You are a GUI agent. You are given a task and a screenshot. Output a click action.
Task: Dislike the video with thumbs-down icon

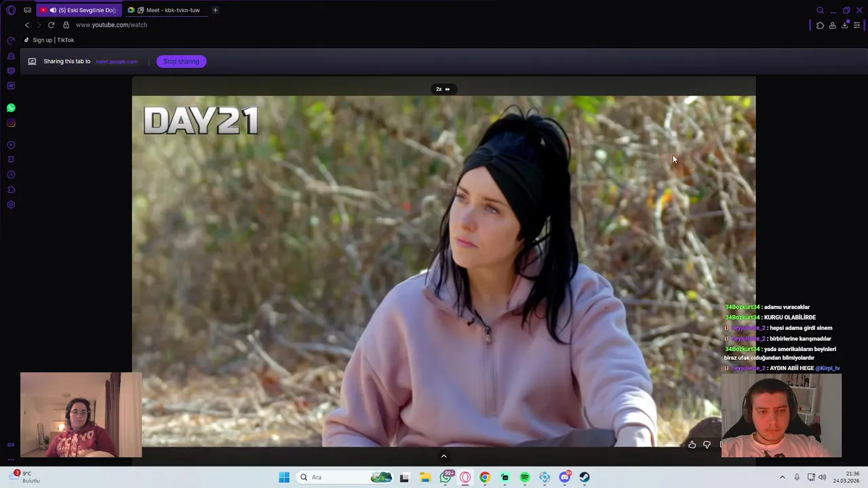click(x=707, y=445)
